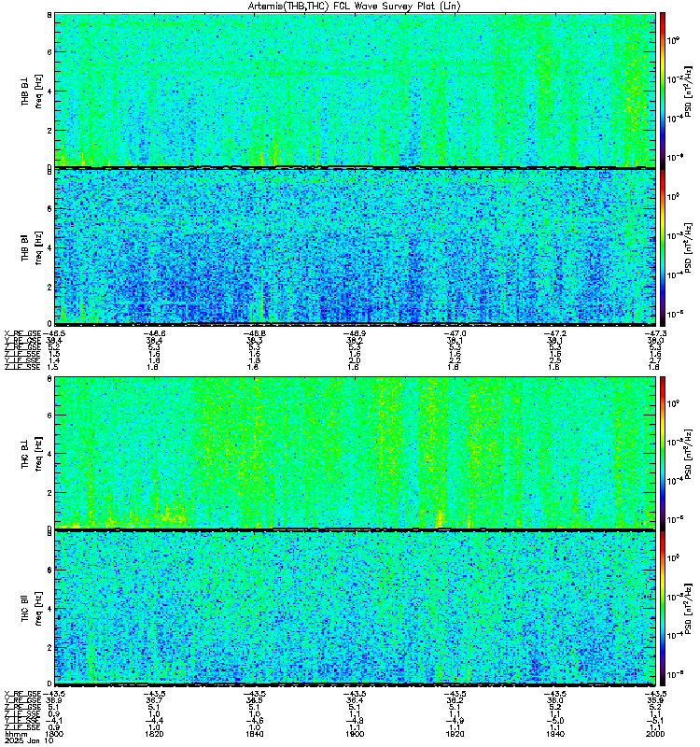
Task: Click the 1920 time tick label
Action: pyautogui.click(x=455, y=734)
